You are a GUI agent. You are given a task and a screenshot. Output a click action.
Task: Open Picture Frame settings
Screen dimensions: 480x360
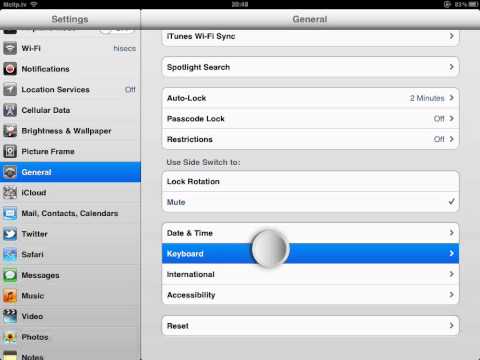pyautogui.click(x=70, y=152)
